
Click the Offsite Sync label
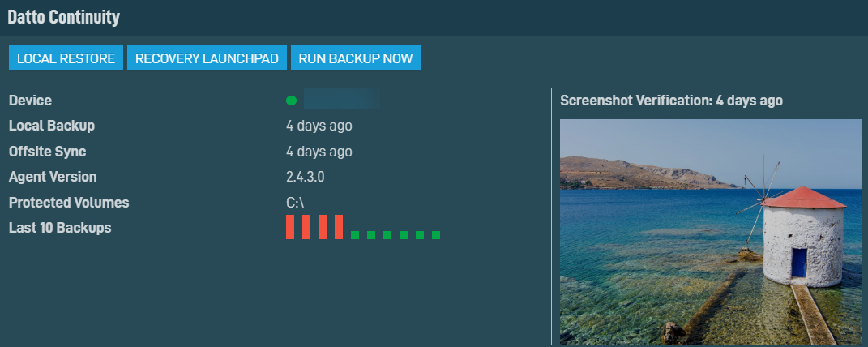[48, 152]
